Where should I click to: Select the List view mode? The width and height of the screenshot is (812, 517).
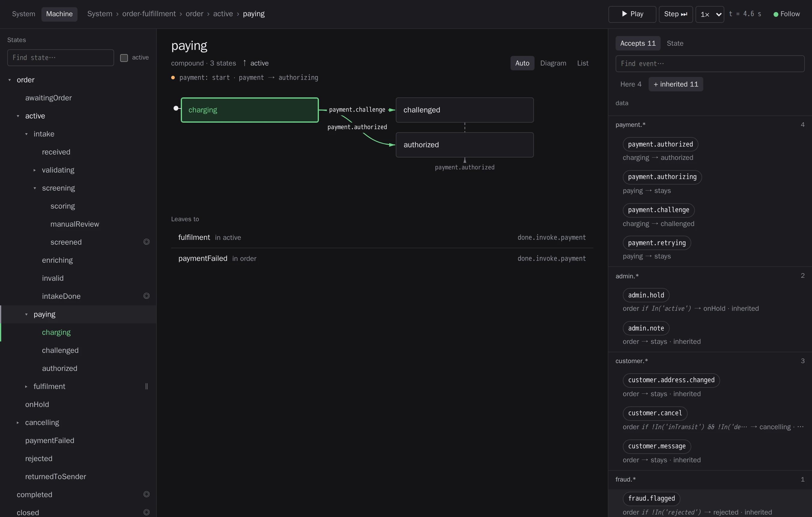582,63
